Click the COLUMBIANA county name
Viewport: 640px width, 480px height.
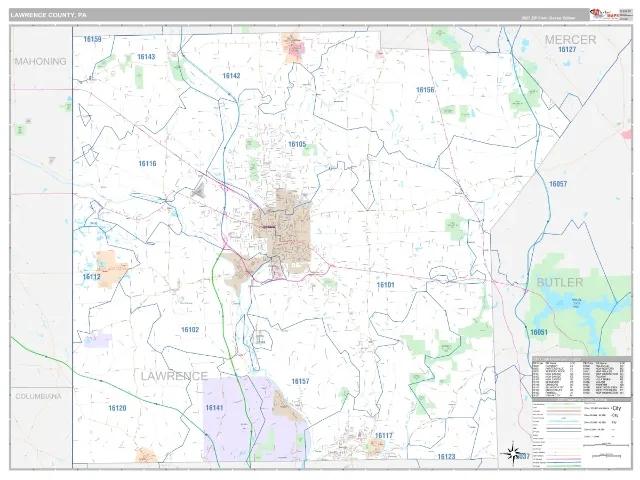click(x=38, y=396)
